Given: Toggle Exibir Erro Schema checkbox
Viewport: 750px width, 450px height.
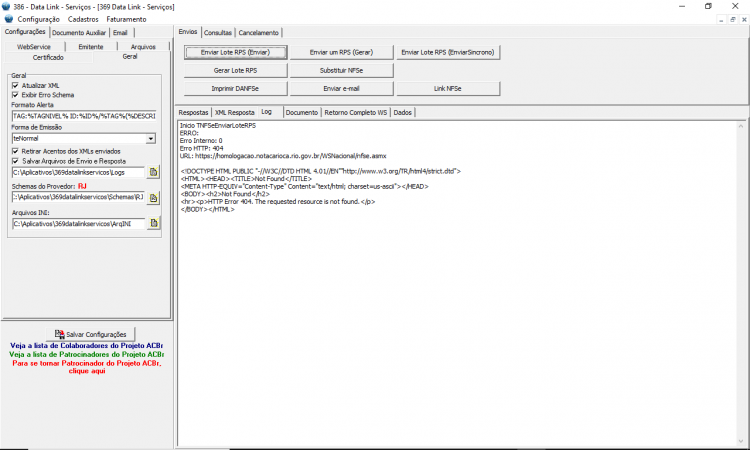Looking at the screenshot, I should 15,95.
